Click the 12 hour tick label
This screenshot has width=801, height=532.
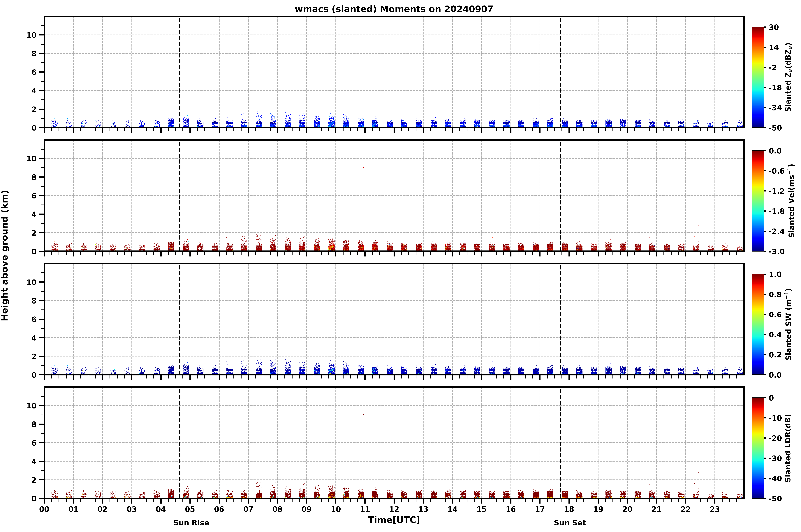pos(394,509)
